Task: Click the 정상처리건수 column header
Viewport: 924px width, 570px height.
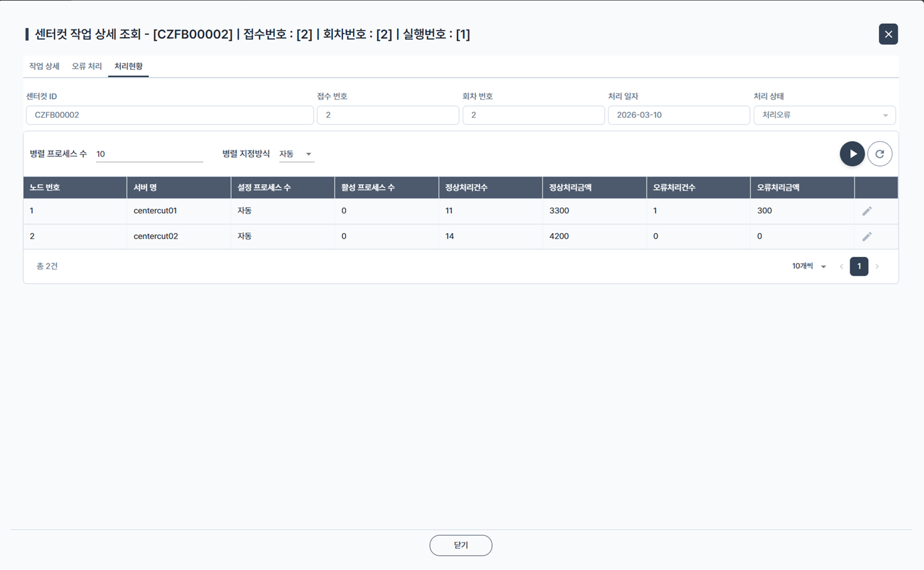Action: click(x=491, y=188)
